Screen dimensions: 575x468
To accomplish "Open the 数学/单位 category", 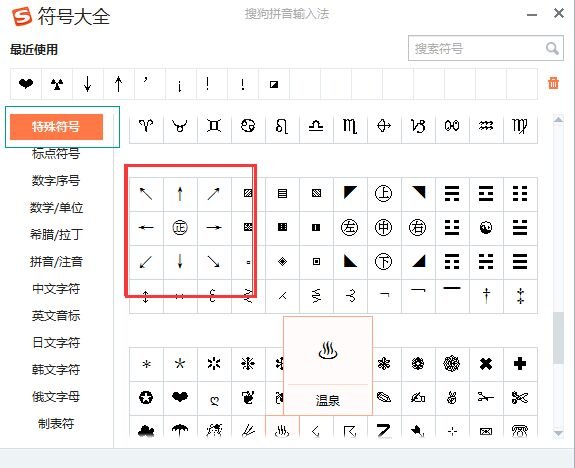I will 56,208.
